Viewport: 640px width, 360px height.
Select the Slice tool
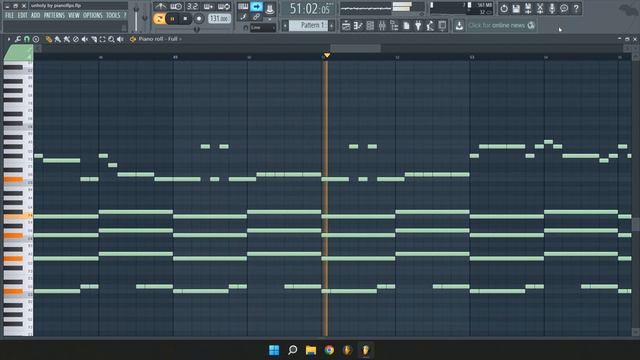(93, 39)
